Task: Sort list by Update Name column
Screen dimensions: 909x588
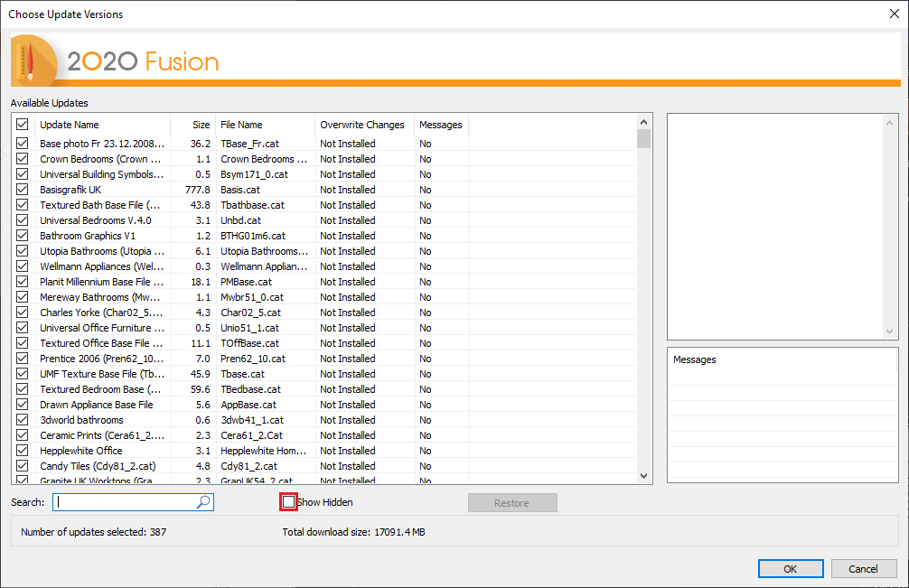Action: coord(102,125)
